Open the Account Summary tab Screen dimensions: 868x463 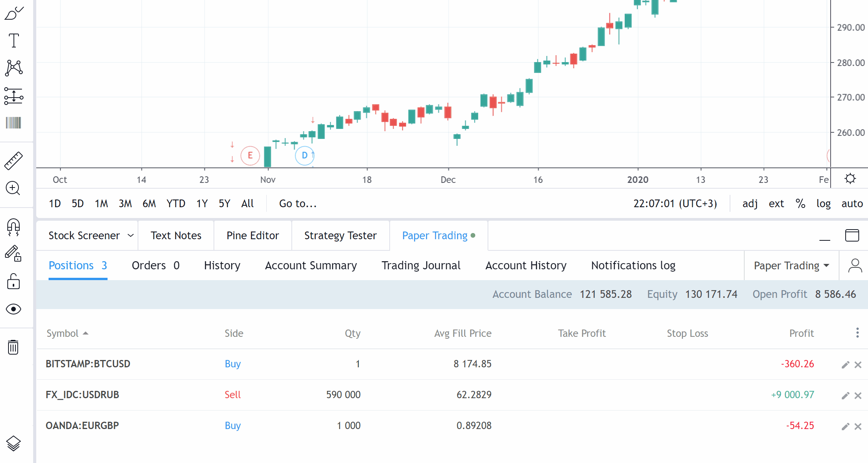pos(311,265)
